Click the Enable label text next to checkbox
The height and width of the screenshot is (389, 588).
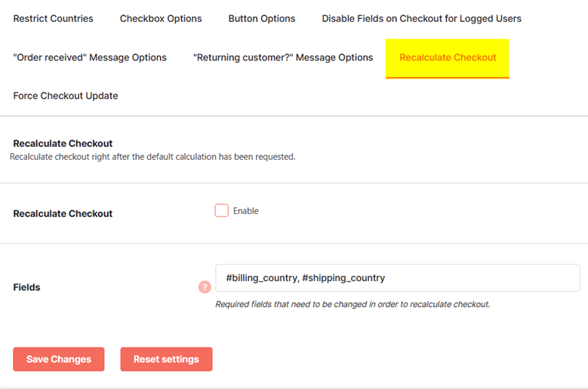click(x=245, y=211)
